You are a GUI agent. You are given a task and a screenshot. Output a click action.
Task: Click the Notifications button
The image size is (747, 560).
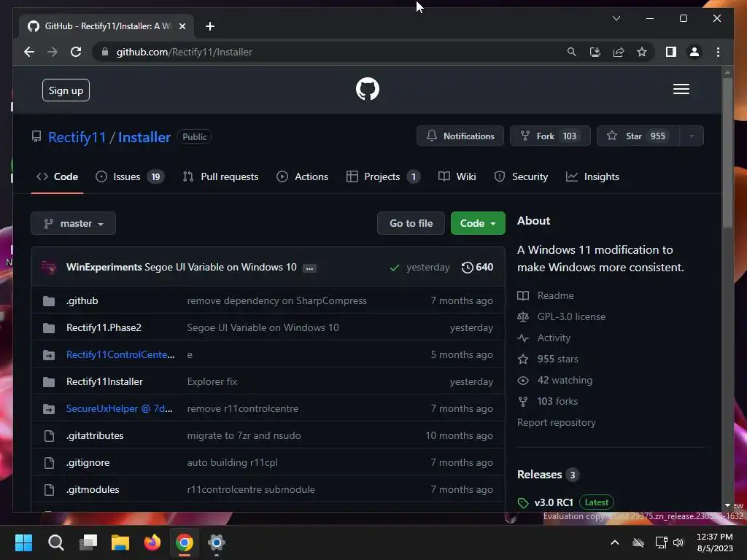460,136
